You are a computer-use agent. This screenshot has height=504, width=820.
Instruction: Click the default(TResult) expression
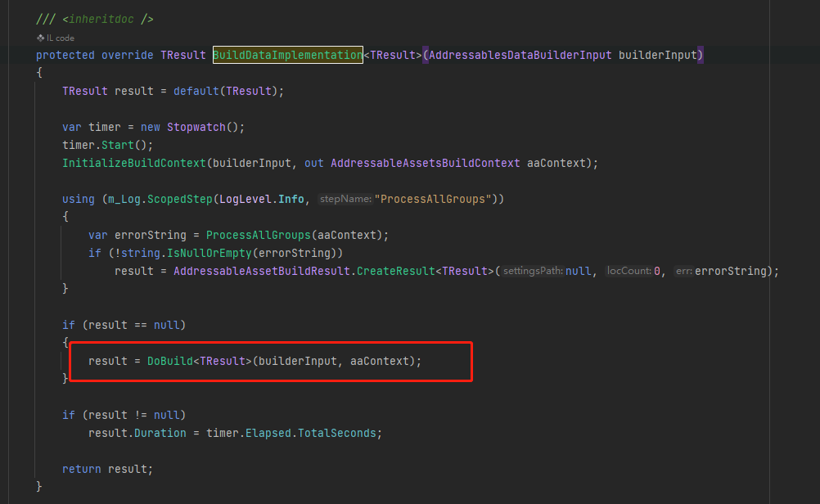point(225,91)
